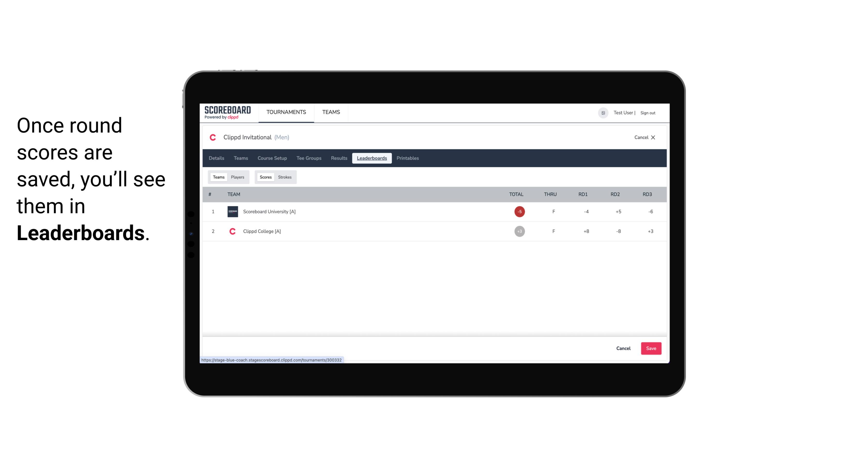Open the Details tab
Viewport: 868px width, 467px height.
pyautogui.click(x=216, y=157)
